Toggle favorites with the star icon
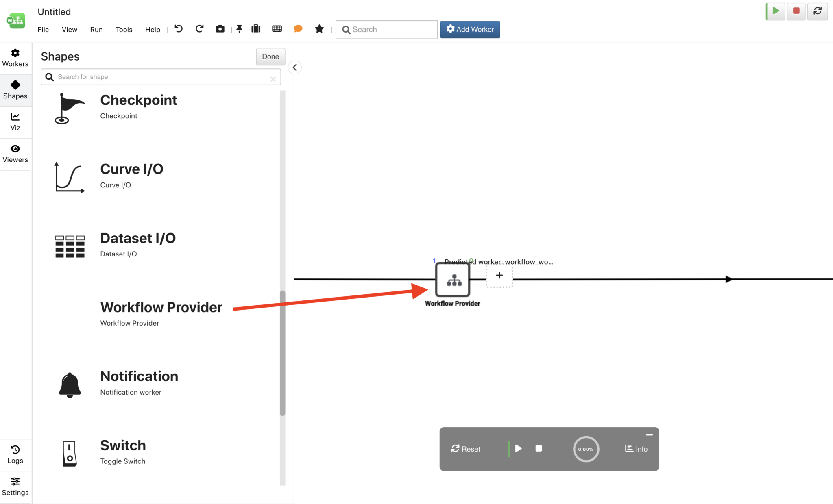Image resolution: width=833 pixels, height=504 pixels. [319, 29]
